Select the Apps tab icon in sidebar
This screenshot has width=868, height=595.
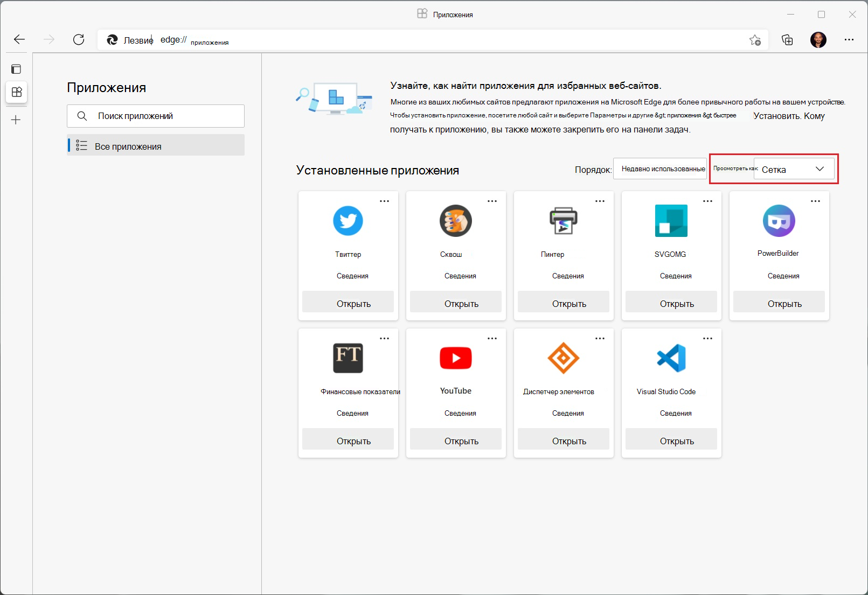pyautogui.click(x=17, y=92)
